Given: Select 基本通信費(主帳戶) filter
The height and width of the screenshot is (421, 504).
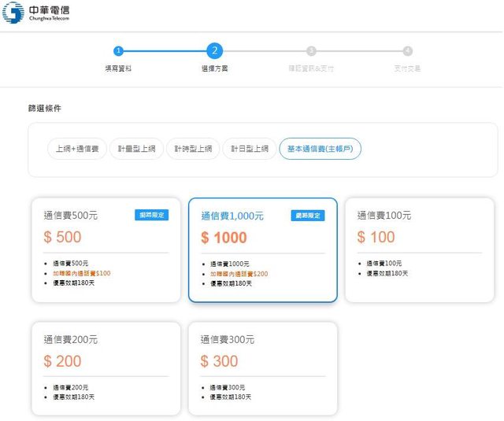Looking at the screenshot, I should point(320,149).
